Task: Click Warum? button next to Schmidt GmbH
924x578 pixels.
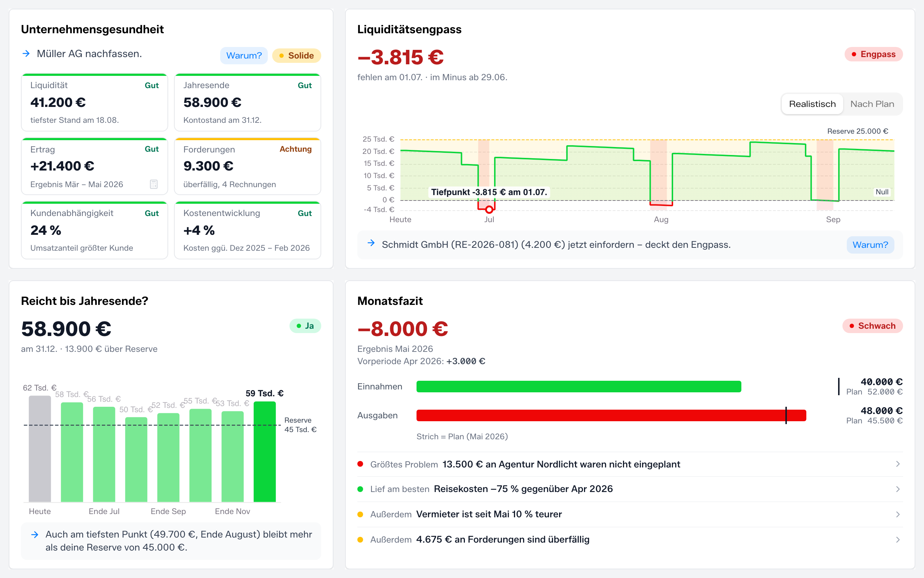Action: [870, 245]
